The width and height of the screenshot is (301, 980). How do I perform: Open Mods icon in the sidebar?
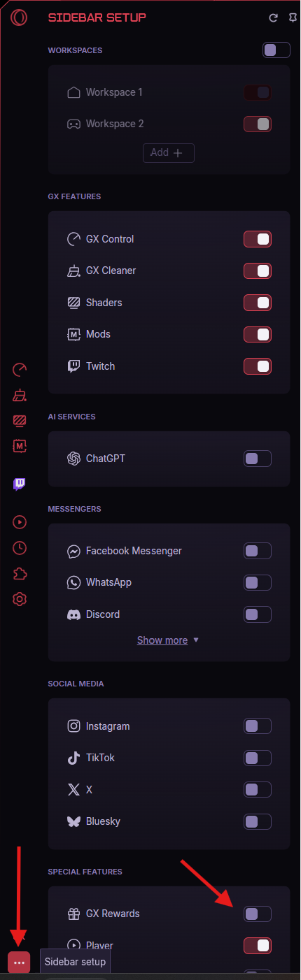pos(20,445)
